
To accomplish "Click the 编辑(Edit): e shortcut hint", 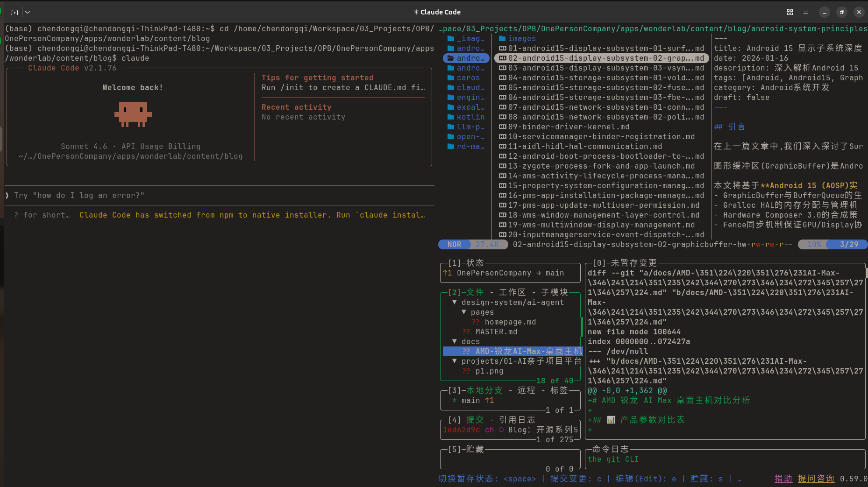I will tap(646, 479).
